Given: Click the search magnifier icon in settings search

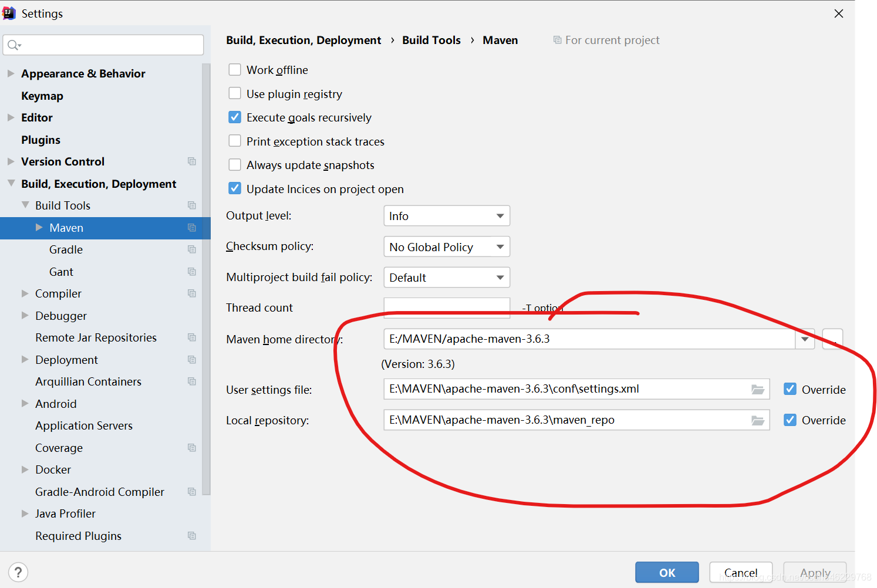Looking at the screenshot, I should 14,45.
